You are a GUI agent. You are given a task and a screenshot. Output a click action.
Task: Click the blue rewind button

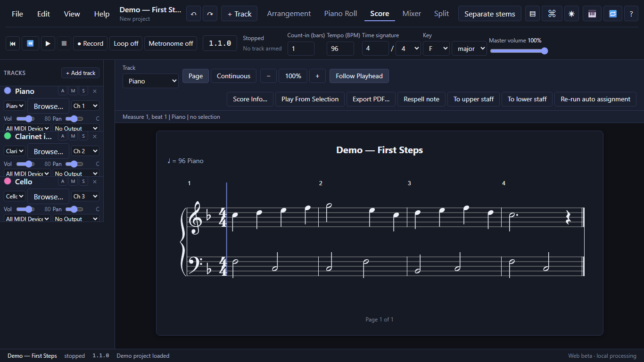(30, 43)
